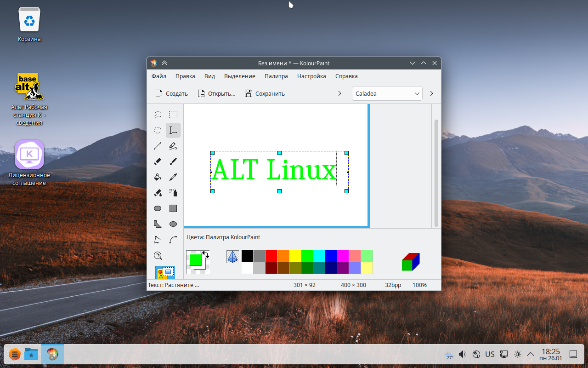Screen dimensions: 588x368
Task: Choose the Line drawing tool
Action: (158, 146)
